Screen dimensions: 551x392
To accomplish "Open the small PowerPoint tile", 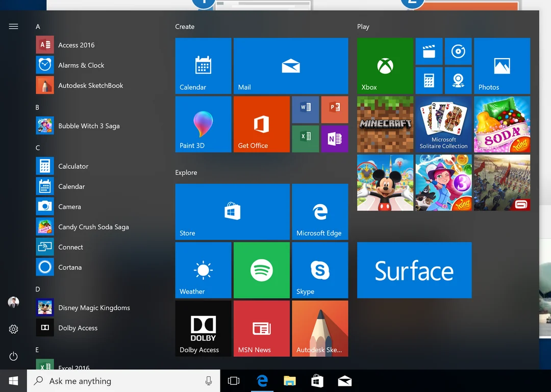I will click(x=335, y=109).
